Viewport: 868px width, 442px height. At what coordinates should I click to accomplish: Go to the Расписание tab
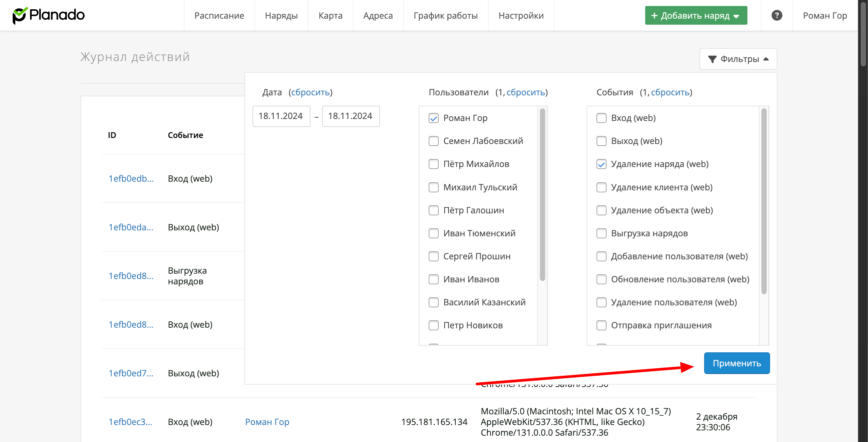(219, 16)
